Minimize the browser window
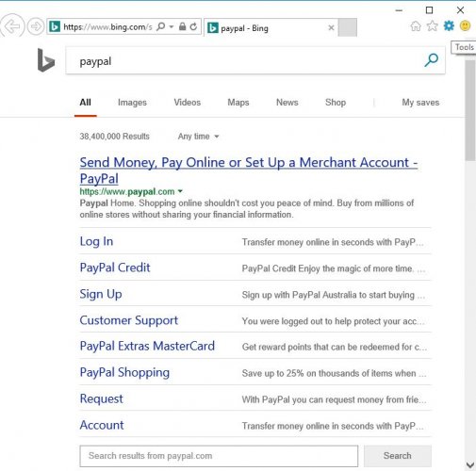The height and width of the screenshot is (471, 476). [399, 10]
